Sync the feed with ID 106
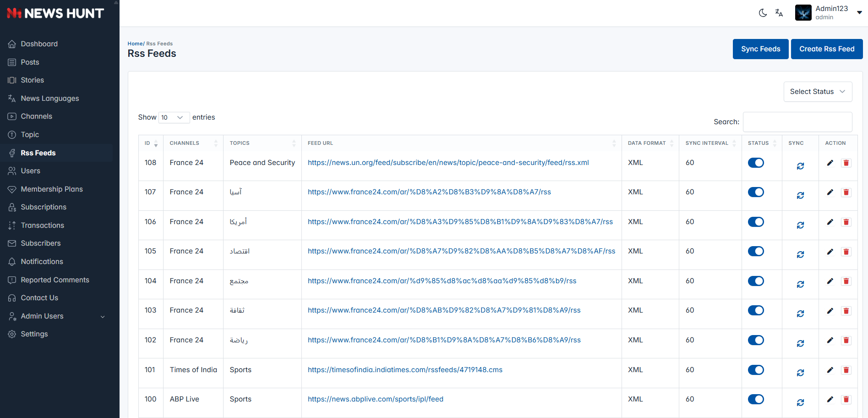Screen dimensions: 868x418 coord(800,225)
